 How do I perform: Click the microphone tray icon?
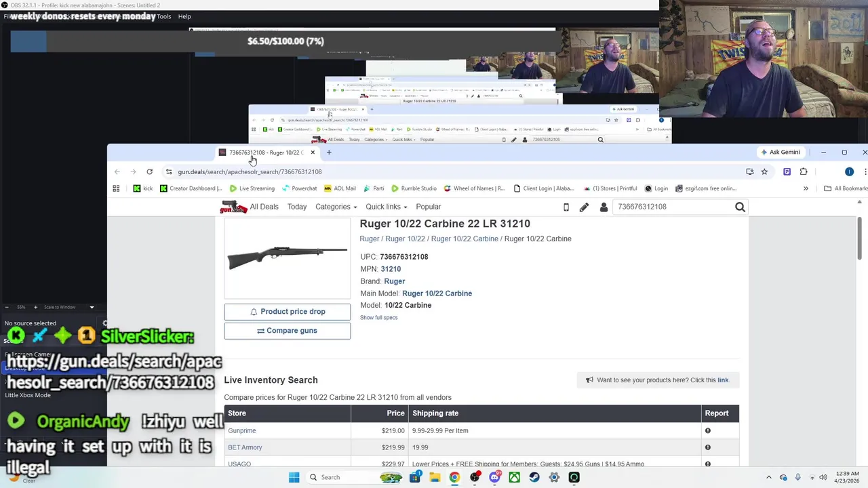tap(797, 477)
